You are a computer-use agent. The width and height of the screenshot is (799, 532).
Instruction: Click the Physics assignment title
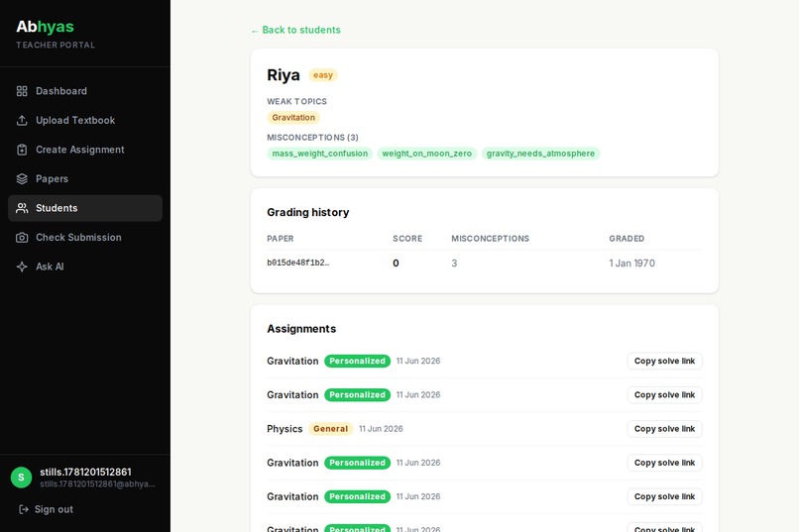[285, 429]
